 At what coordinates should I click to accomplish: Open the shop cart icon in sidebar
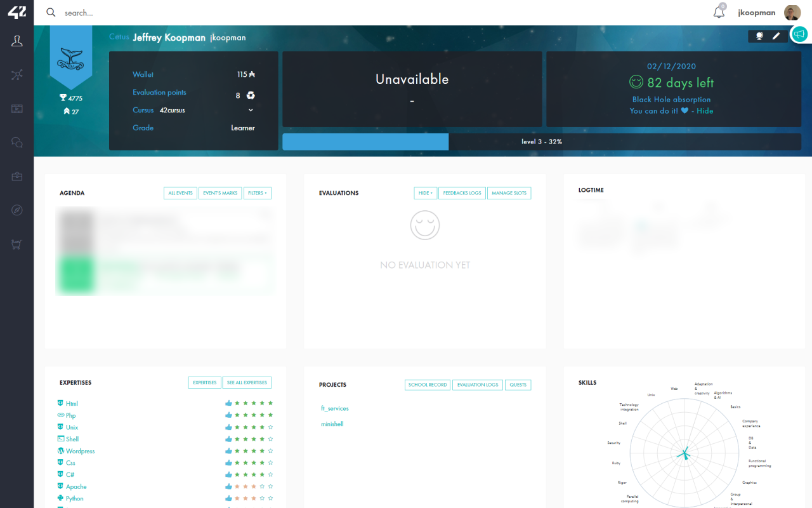pos(17,244)
